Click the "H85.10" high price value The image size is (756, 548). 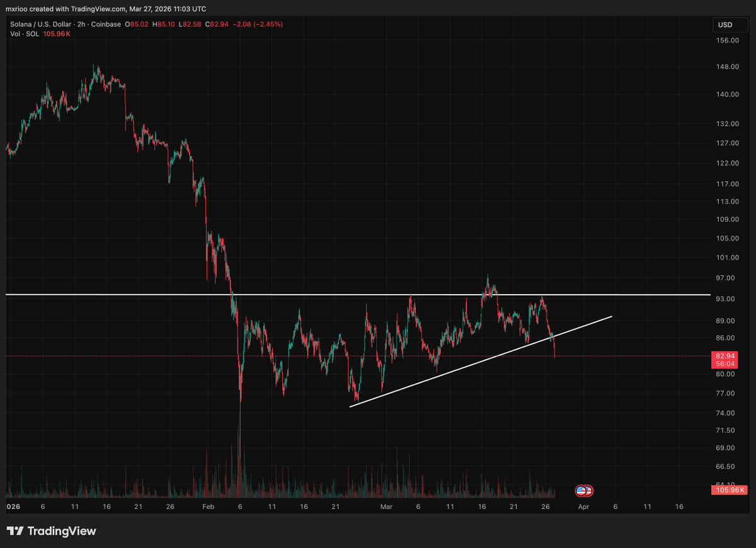tap(164, 24)
